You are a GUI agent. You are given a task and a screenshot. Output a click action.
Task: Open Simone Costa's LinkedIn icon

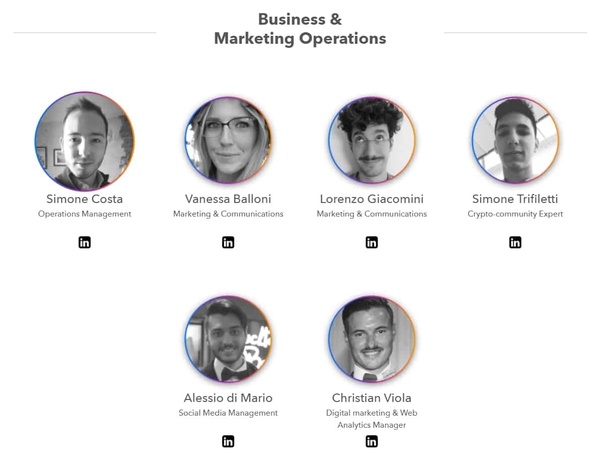click(x=85, y=242)
